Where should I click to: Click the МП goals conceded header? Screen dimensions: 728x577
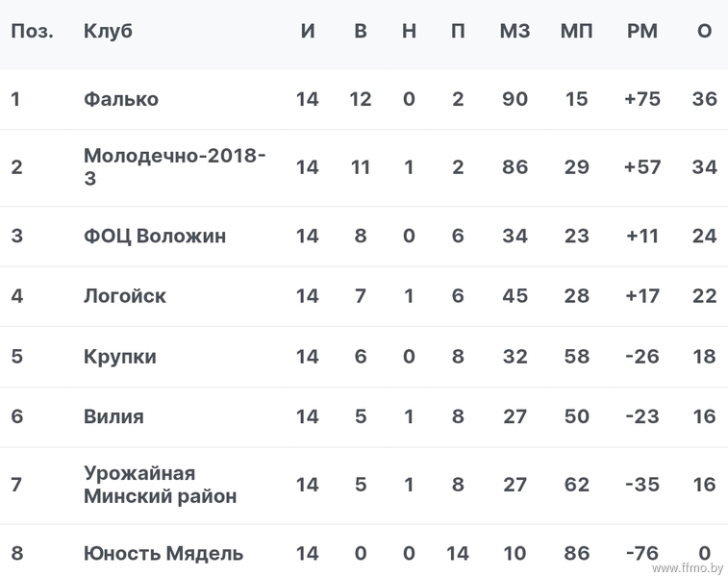pos(576,31)
